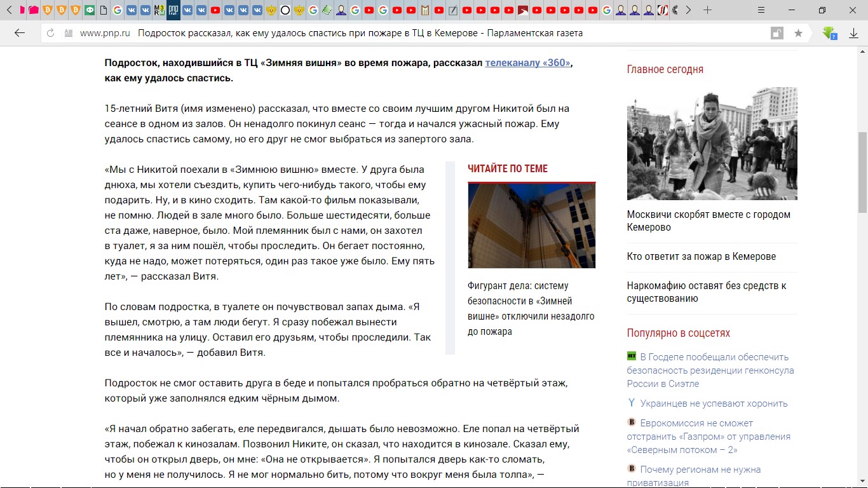Click the page's vertical scrollbar thumb

[x=862, y=172]
